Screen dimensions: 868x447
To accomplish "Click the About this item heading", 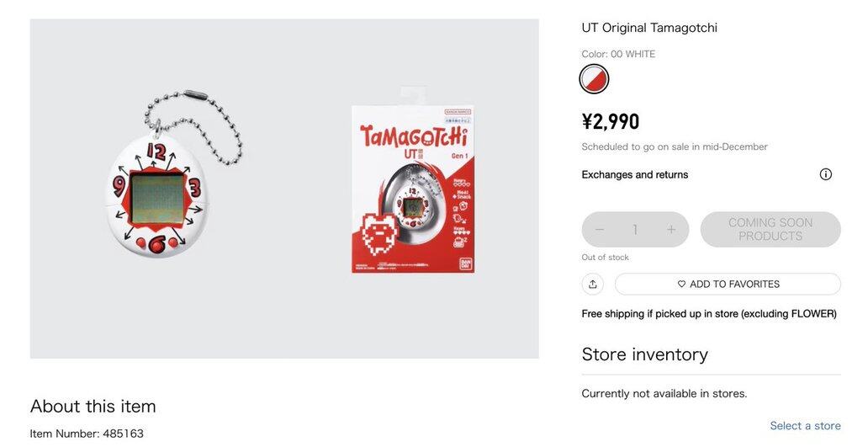I will 93,406.
